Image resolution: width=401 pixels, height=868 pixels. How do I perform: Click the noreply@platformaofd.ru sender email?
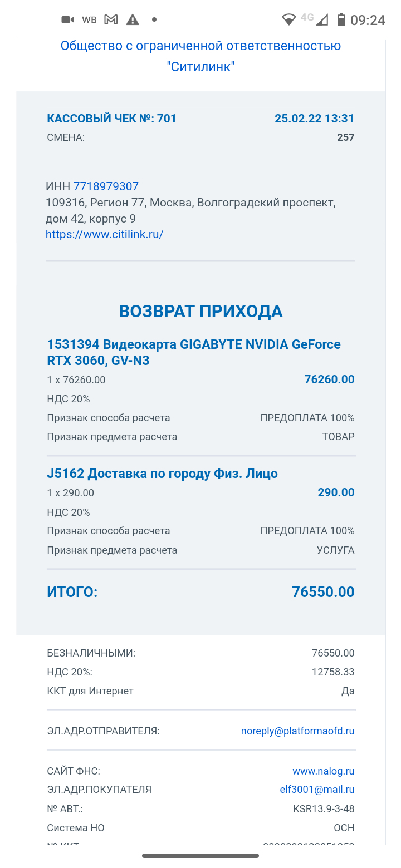tap(297, 731)
